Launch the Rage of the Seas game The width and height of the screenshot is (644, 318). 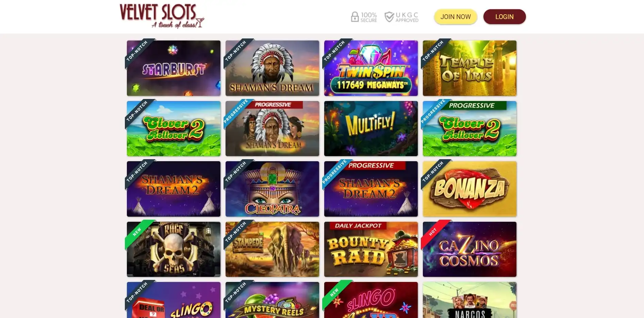[174, 249]
